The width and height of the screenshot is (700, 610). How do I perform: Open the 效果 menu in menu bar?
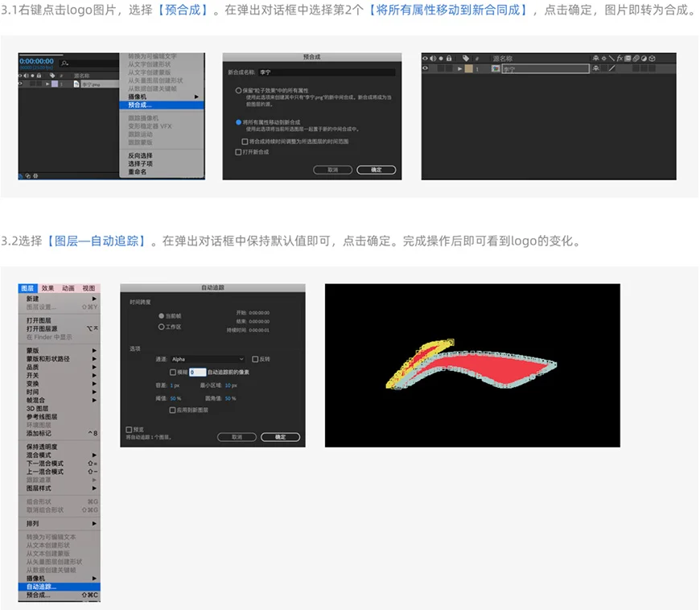click(x=47, y=288)
